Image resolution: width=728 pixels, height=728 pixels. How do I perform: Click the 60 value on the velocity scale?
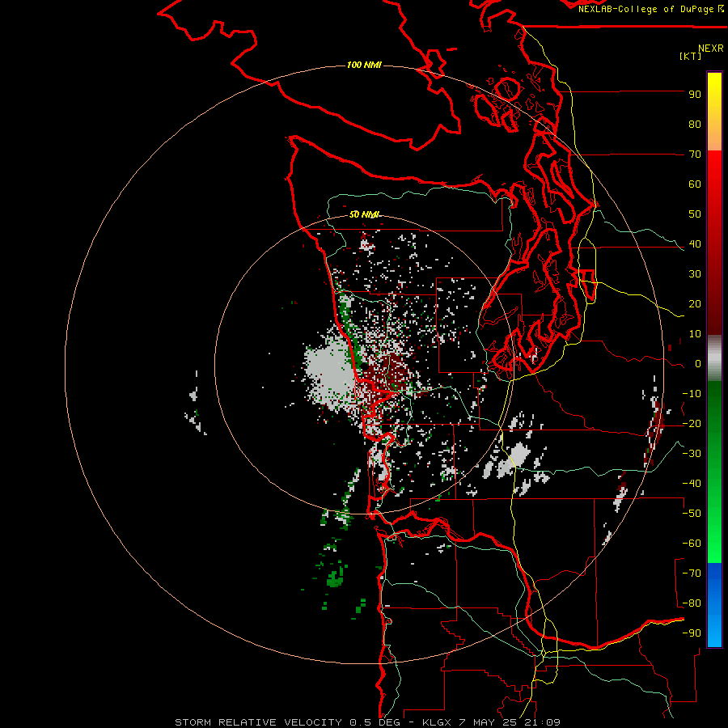[695, 184]
